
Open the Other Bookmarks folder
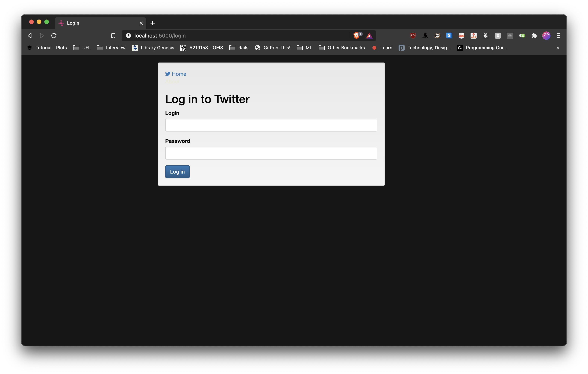coord(342,48)
